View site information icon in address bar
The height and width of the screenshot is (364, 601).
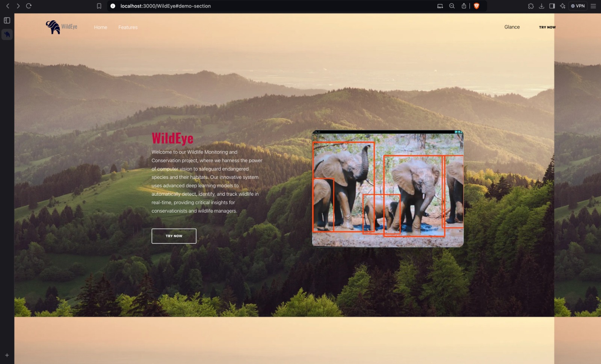coord(113,6)
